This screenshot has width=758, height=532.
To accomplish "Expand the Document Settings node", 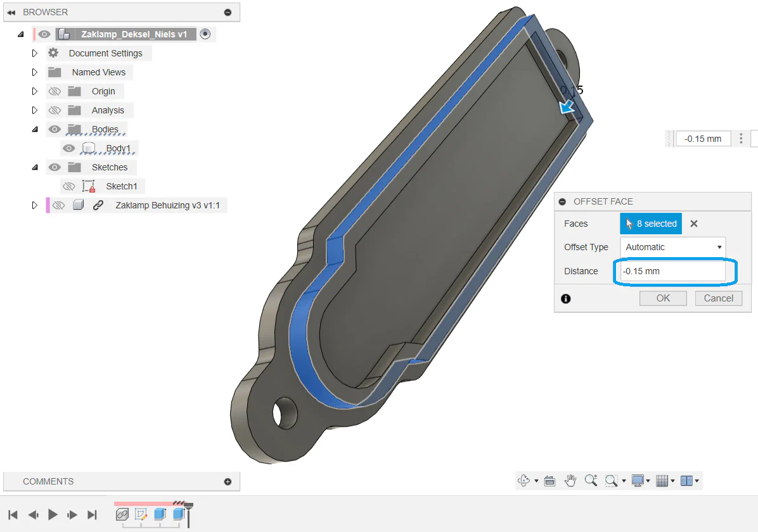I will [34, 53].
